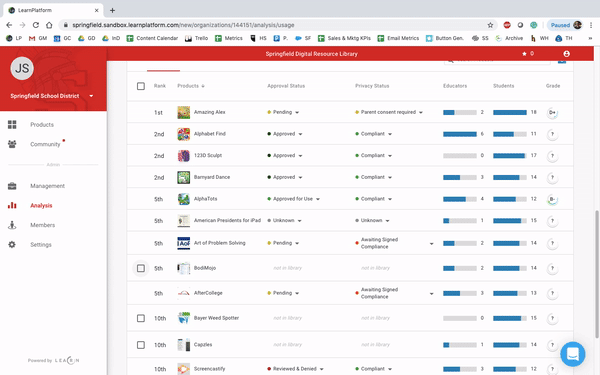
Task: Check the Bayer Weed Spotter row checkbox
Action: [x=141, y=318]
